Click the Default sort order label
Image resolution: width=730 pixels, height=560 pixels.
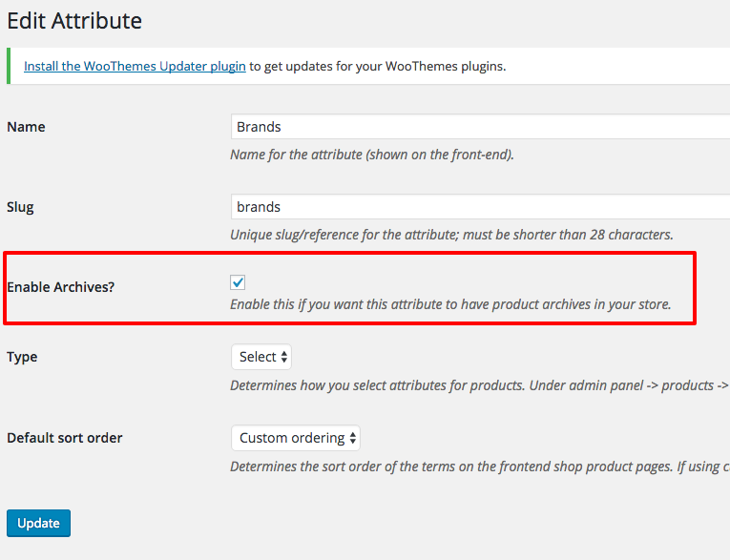click(x=65, y=438)
